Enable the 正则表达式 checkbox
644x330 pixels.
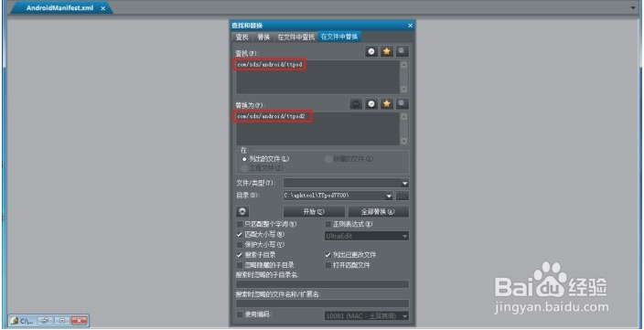pyautogui.click(x=328, y=224)
